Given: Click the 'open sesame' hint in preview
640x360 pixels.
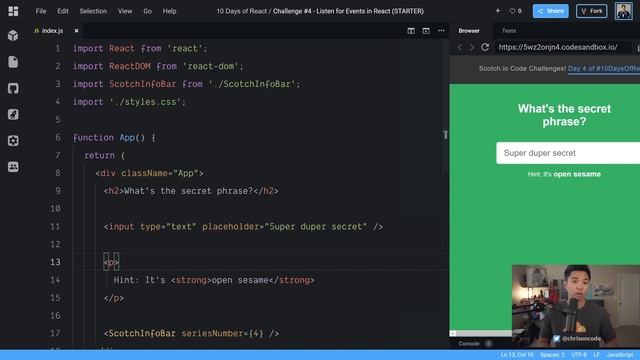Looking at the screenshot, I should click(577, 174).
